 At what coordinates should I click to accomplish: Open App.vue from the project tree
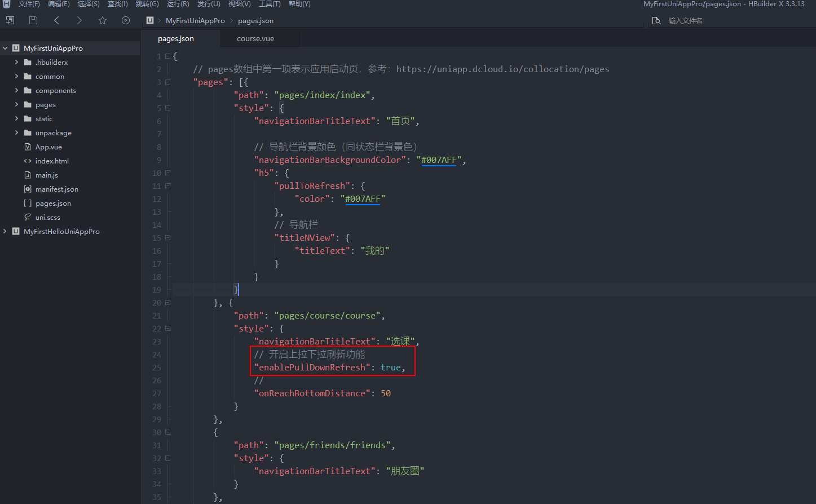(48, 147)
